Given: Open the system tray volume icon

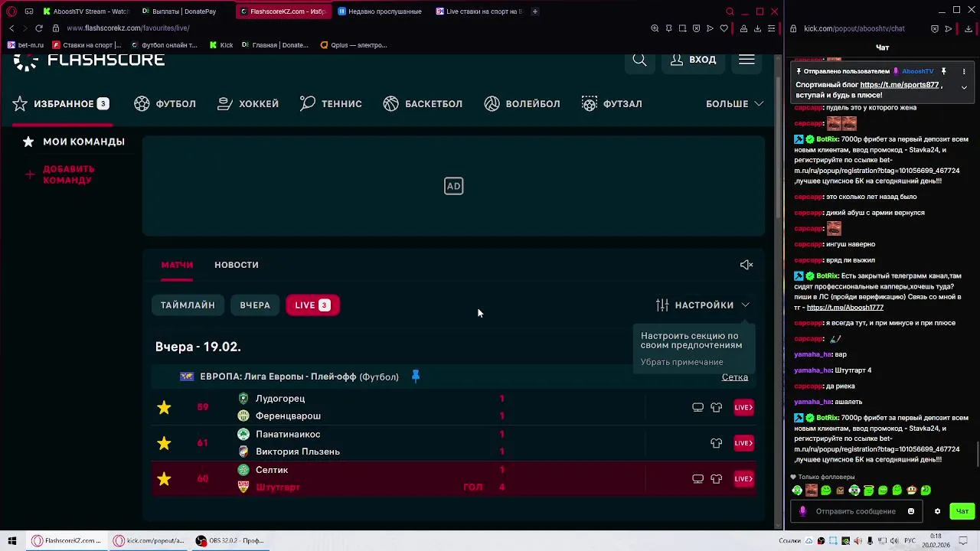Looking at the screenshot, I should tap(894, 541).
